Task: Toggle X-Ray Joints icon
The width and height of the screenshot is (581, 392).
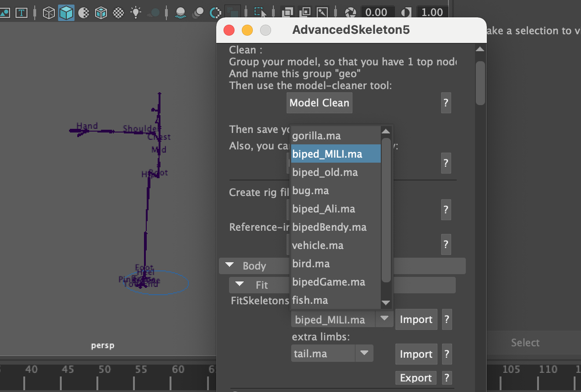Action: 323,12
